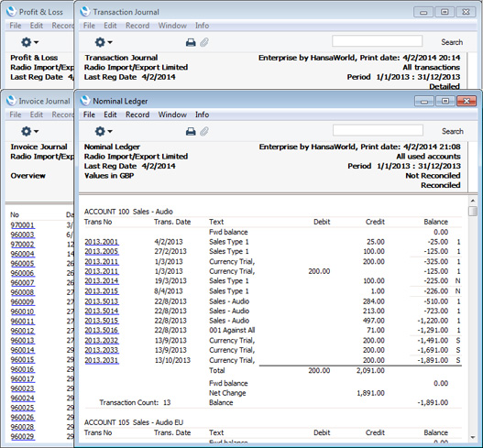Open Window menu in Transaction Journal window
The image size is (483, 448).
pos(172,26)
